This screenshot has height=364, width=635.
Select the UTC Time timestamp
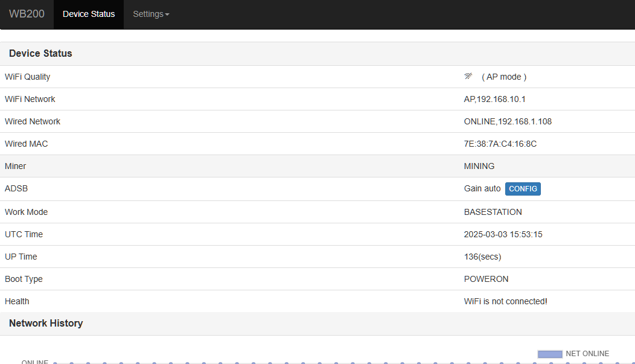tap(503, 234)
